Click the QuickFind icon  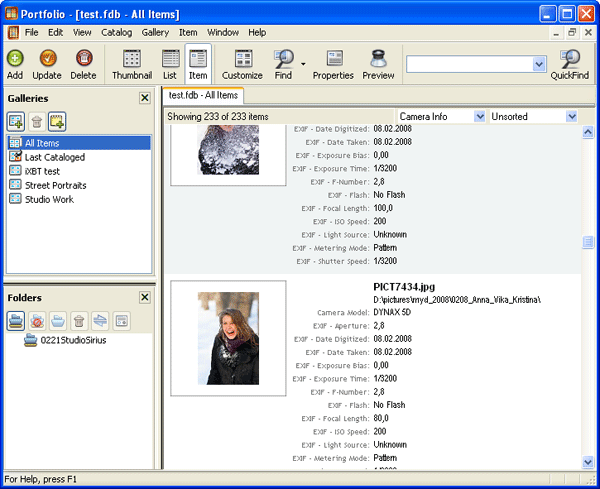(x=570, y=59)
